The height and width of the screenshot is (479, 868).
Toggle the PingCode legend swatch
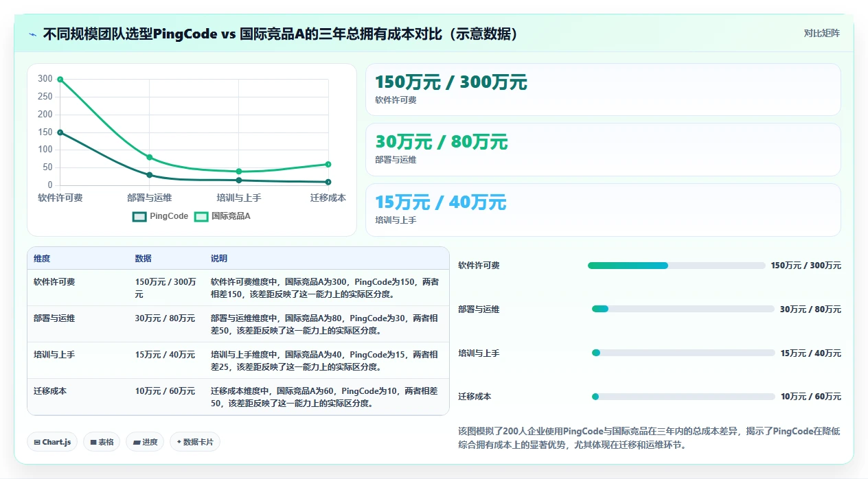tap(139, 216)
